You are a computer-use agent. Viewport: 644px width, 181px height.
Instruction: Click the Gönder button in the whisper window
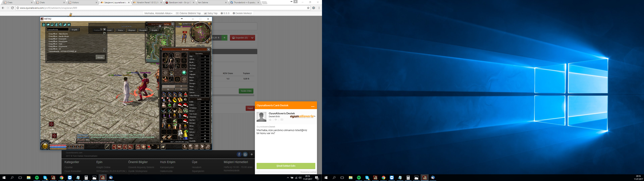[x=100, y=57]
